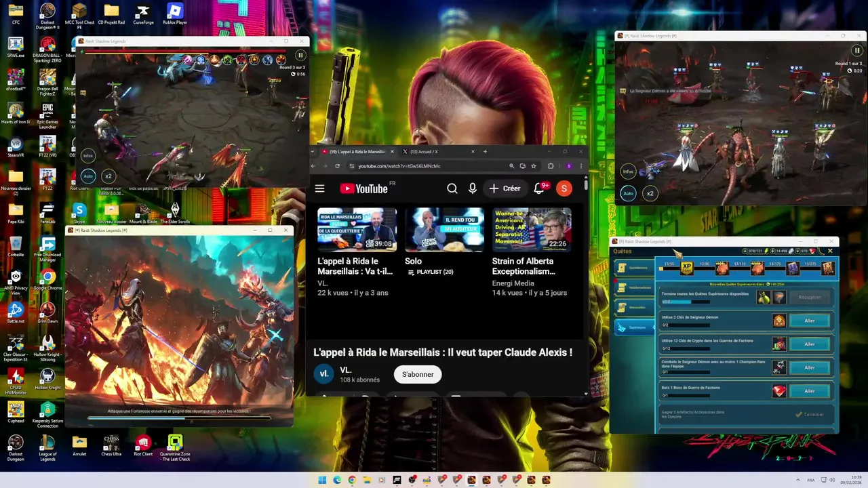
Task: Pause the battle in the top-right Raid window
Action: (x=857, y=50)
